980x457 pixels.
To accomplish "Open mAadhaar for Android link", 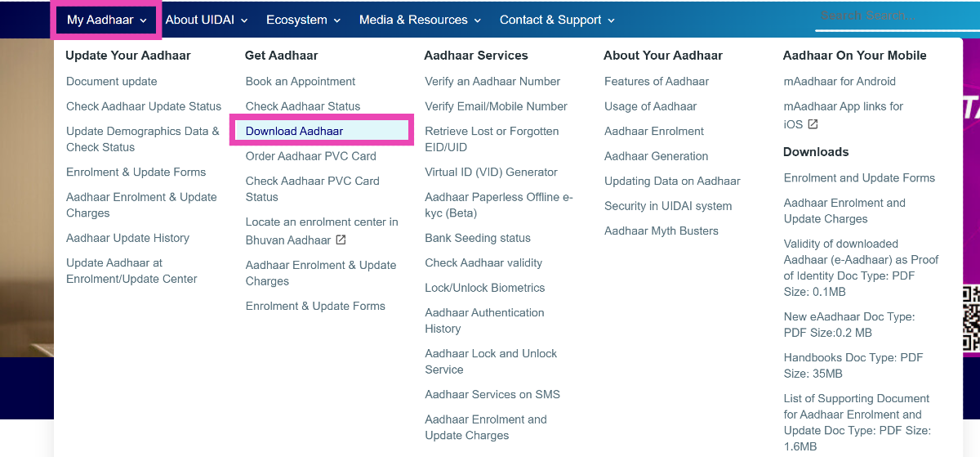I will coord(840,82).
